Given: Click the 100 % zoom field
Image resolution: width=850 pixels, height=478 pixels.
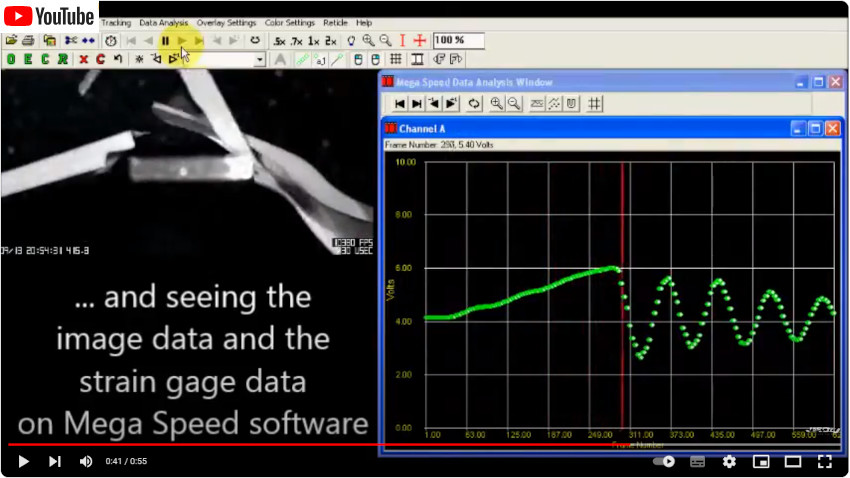Looking at the screenshot, I should (x=459, y=40).
